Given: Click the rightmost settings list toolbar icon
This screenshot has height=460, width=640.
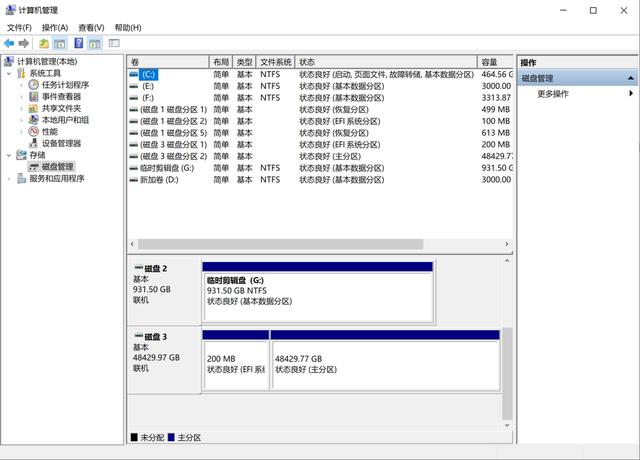Looking at the screenshot, I should point(114,43).
